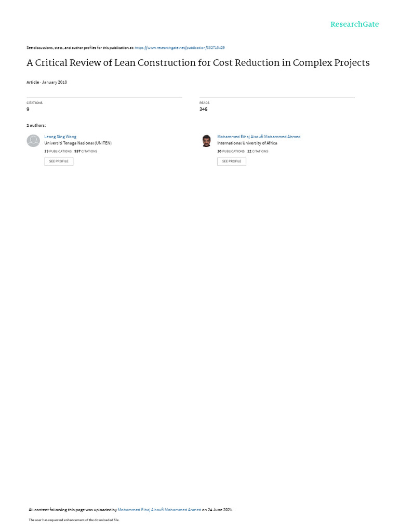
Task: Click See Profile button under Mohammed Ahmed
Action: point(232,161)
